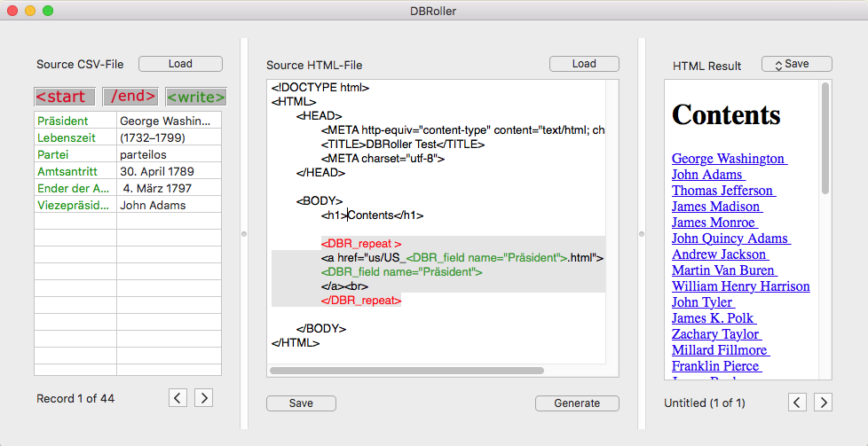Open the Martin Van Buren link

[724, 271]
